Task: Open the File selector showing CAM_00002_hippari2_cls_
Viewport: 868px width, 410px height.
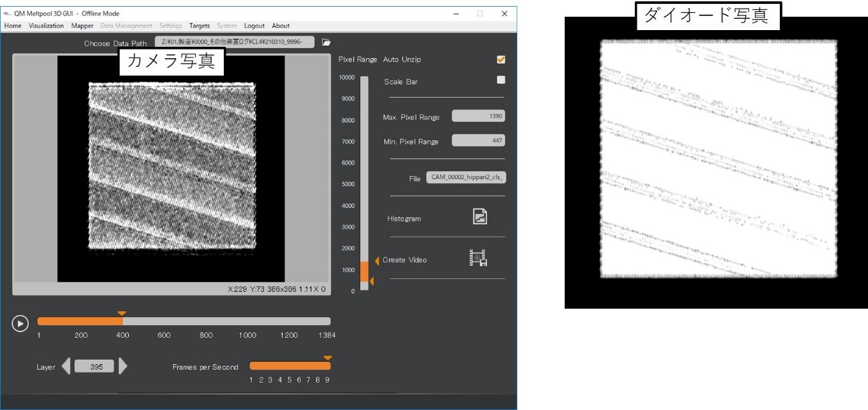Action: pos(466,178)
